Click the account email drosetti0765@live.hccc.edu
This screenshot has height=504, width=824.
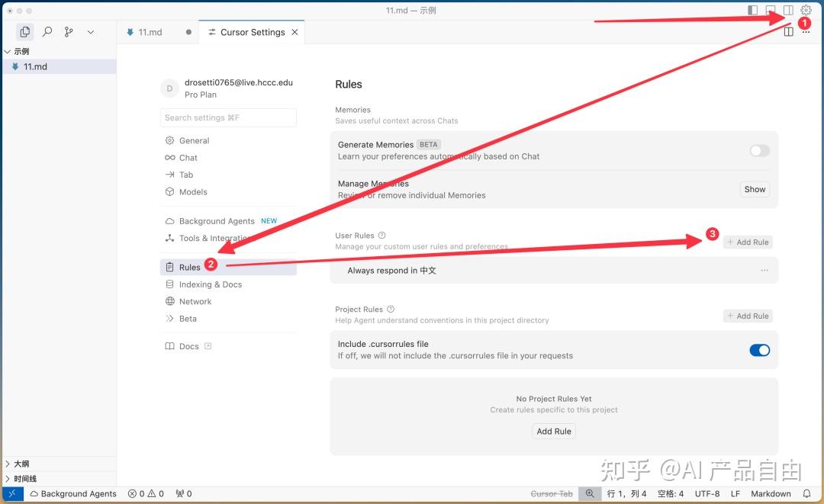239,82
